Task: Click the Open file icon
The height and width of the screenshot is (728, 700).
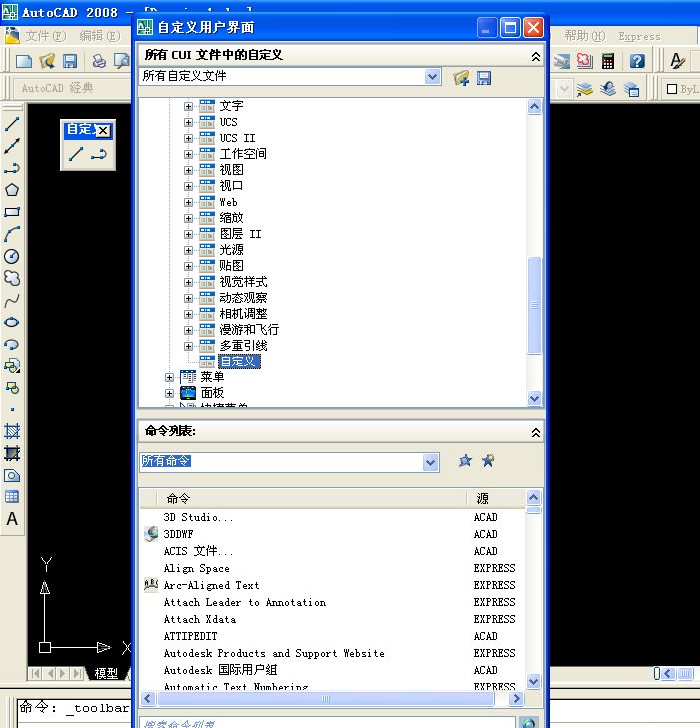Action: click(x=47, y=61)
